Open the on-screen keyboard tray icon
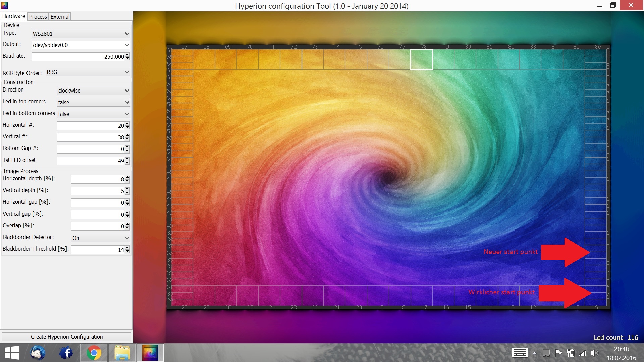This screenshot has width=644, height=362. 520,353
